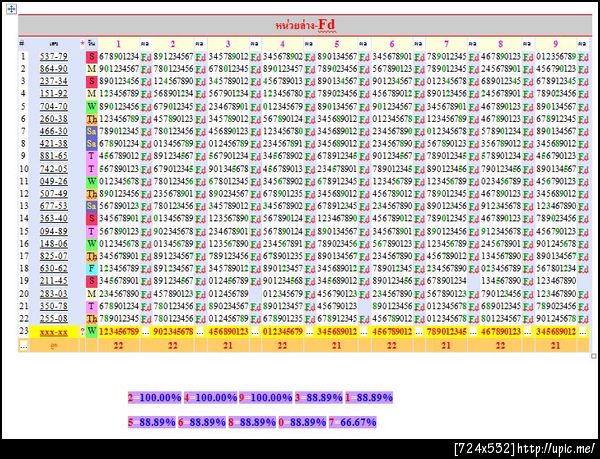
Task: Click the statistic 5 88.89%
Action: click(x=152, y=422)
